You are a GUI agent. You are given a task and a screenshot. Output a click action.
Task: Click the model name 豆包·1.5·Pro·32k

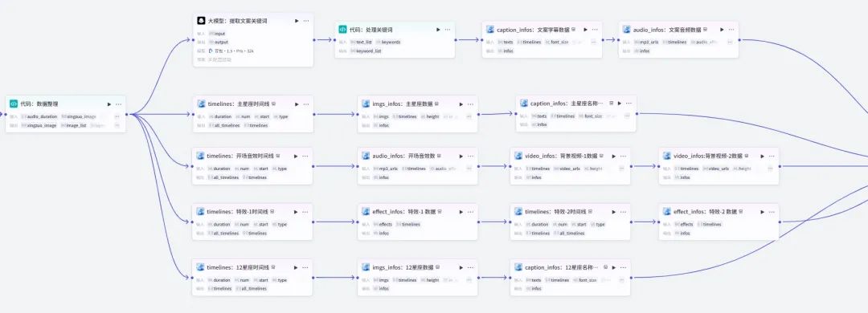[x=234, y=51]
